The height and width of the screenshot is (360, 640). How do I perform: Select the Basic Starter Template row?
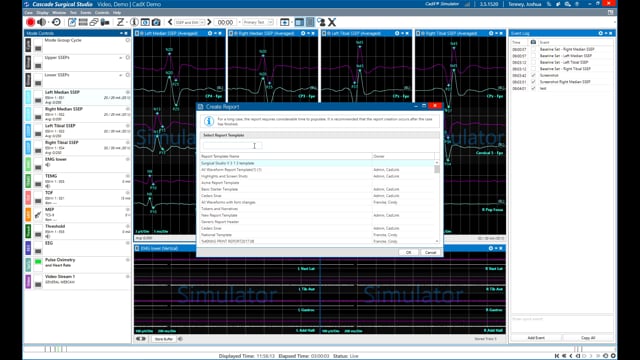(318, 189)
